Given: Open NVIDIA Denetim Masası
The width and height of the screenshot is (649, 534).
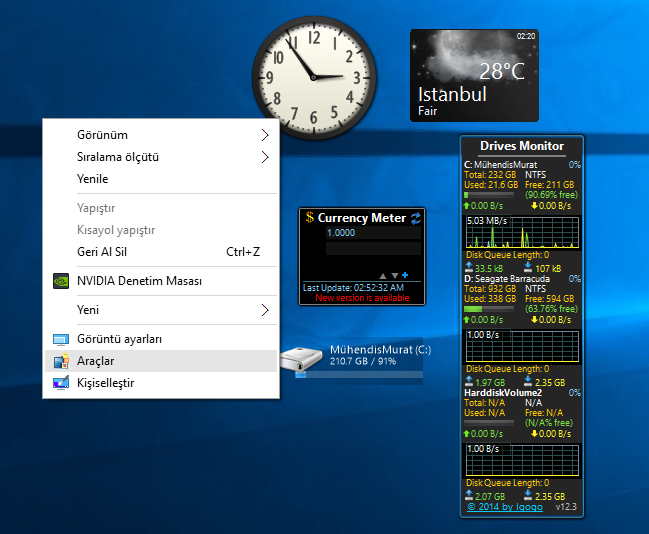Looking at the screenshot, I should click(x=161, y=281).
